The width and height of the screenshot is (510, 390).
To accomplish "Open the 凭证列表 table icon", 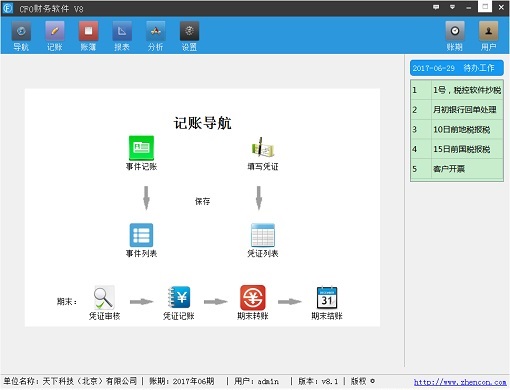I will 263,235.
